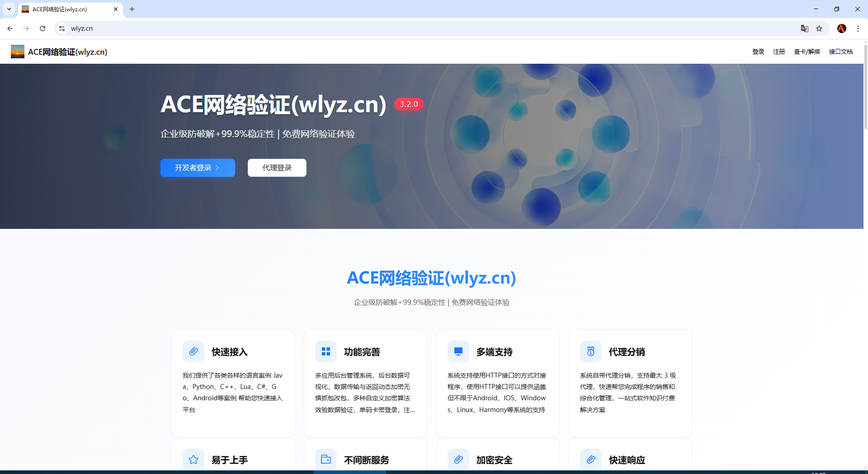868x474 pixels.
Task: Open the 登录 nav item
Action: tap(758, 52)
